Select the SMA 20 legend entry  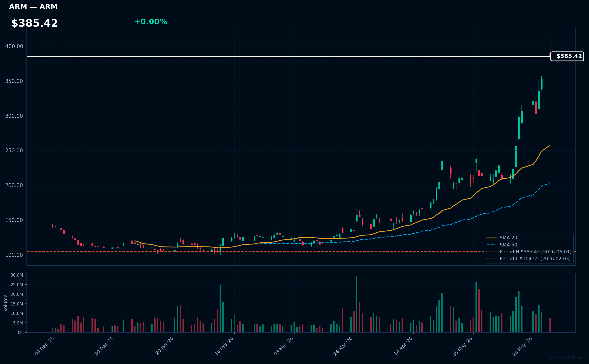(x=502, y=238)
